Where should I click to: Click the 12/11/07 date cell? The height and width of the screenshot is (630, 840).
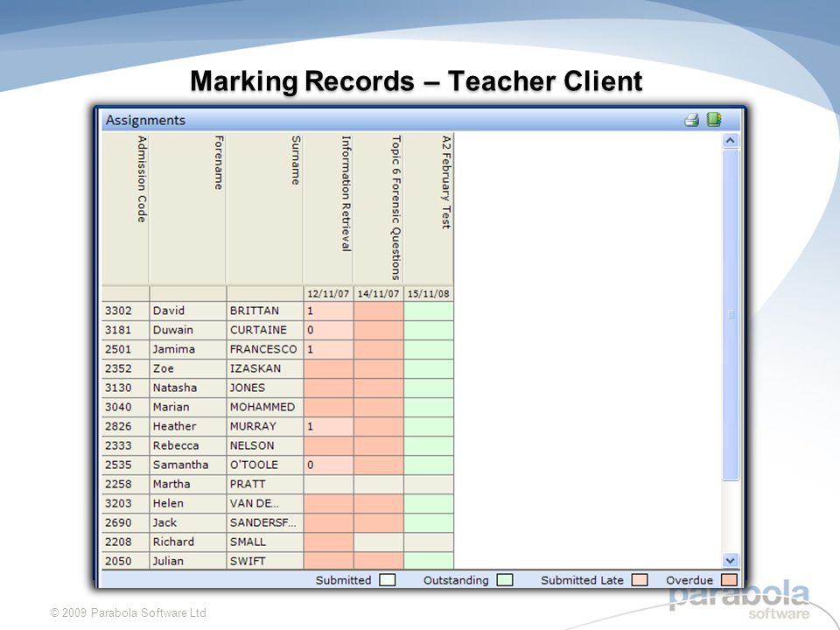click(328, 294)
